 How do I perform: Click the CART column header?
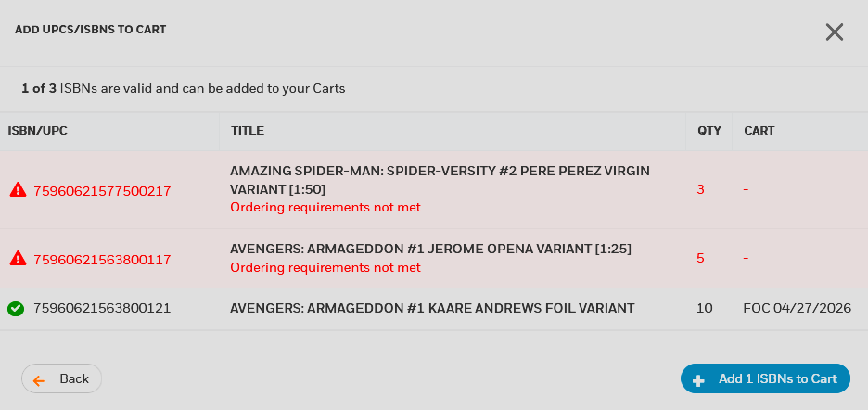pyautogui.click(x=759, y=131)
